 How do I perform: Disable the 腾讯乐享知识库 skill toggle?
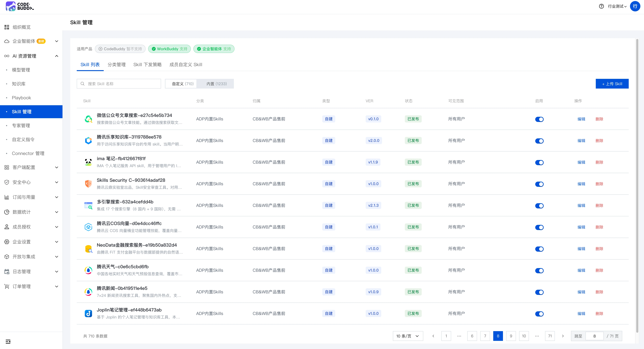539,141
